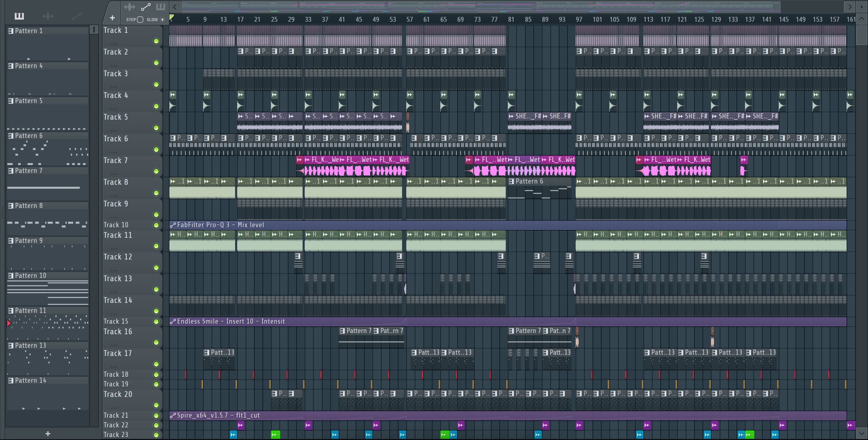Click the Pattern 11 piano icon in picker
The image size is (868, 440).
tap(11, 311)
